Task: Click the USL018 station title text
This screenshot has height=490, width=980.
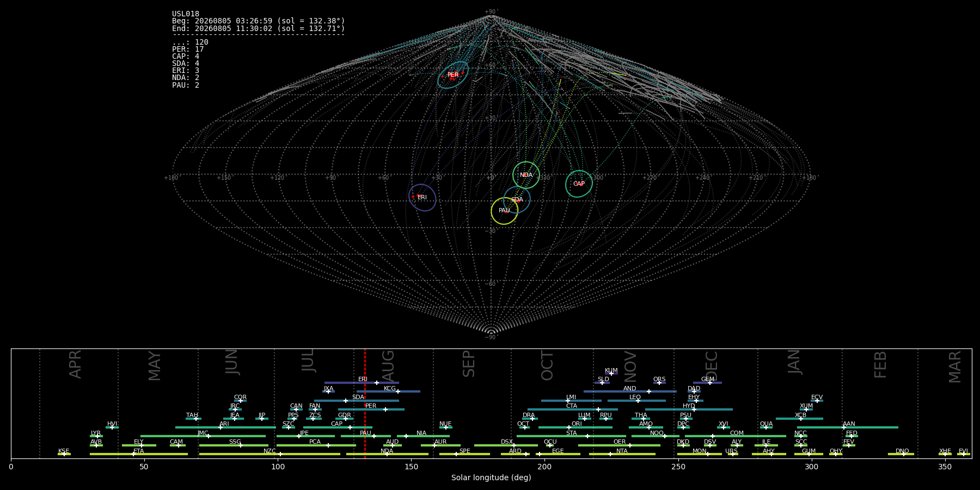Action: [x=186, y=14]
